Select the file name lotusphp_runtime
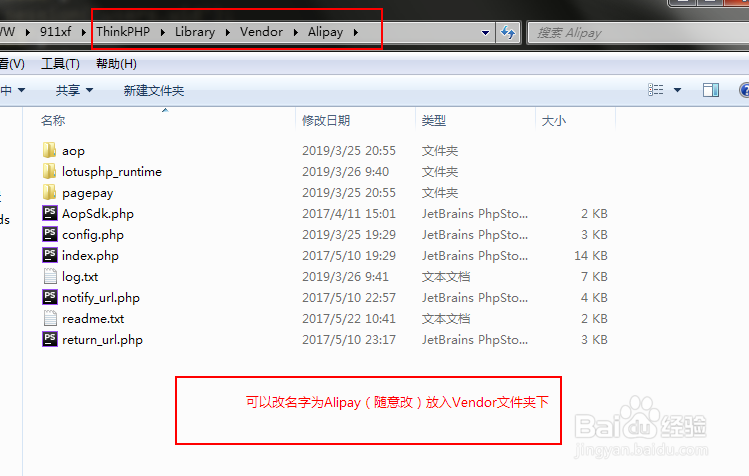Screen dimensions: 749x476 (x=112, y=172)
